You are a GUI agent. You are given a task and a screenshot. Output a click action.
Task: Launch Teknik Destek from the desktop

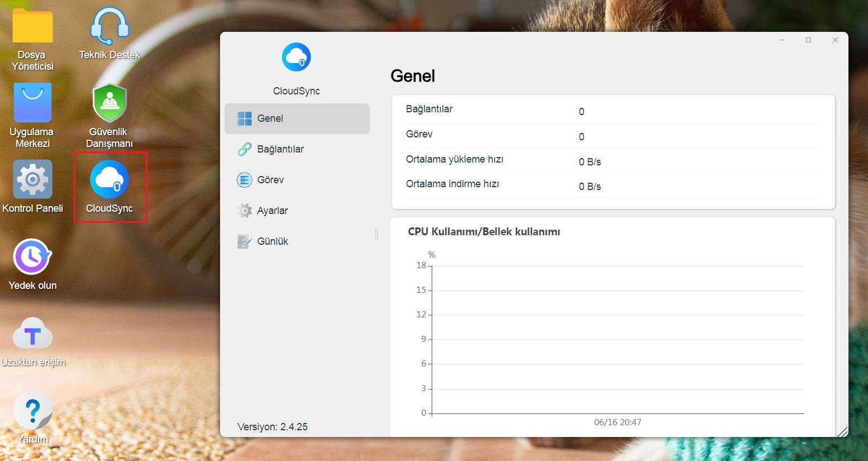[x=109, y=27]
